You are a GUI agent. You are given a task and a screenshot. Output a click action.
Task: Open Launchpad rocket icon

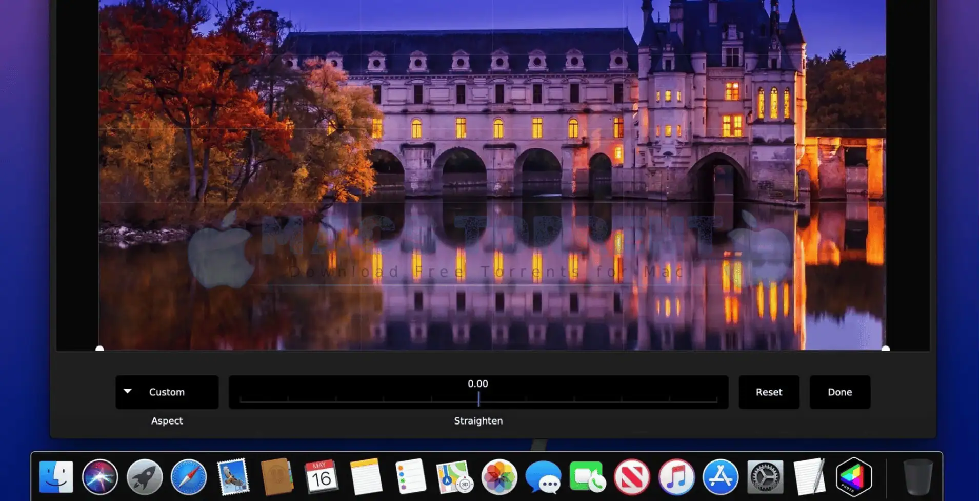click(x=145, y=477)
